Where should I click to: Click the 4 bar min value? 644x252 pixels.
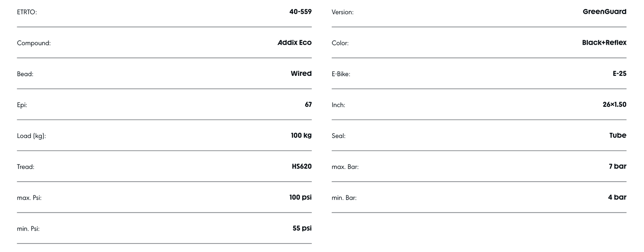tap(617, 198)
